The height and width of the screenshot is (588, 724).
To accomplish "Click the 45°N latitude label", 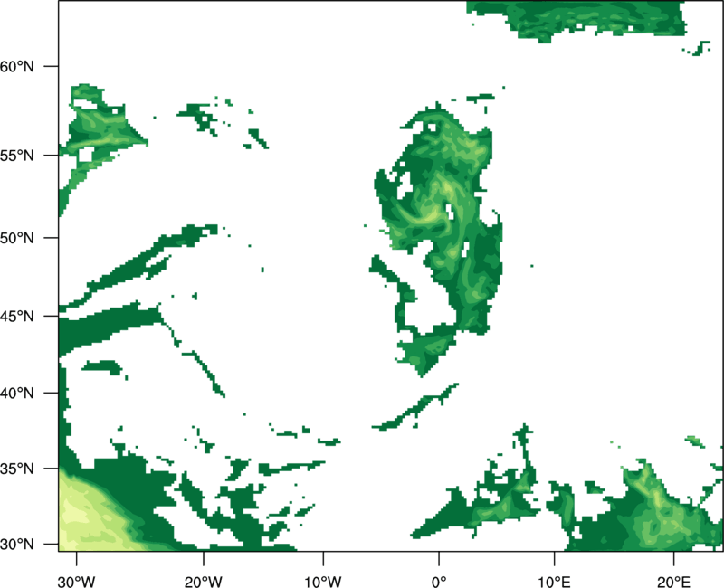I will click(x=16, y=316).
